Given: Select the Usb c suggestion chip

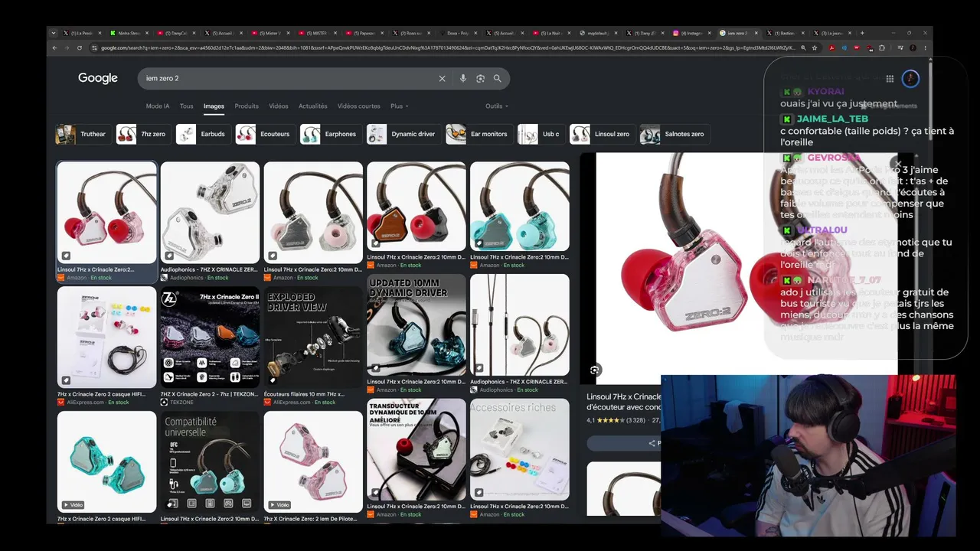Looking at the screenshot, I should click(x=541, y=134).
